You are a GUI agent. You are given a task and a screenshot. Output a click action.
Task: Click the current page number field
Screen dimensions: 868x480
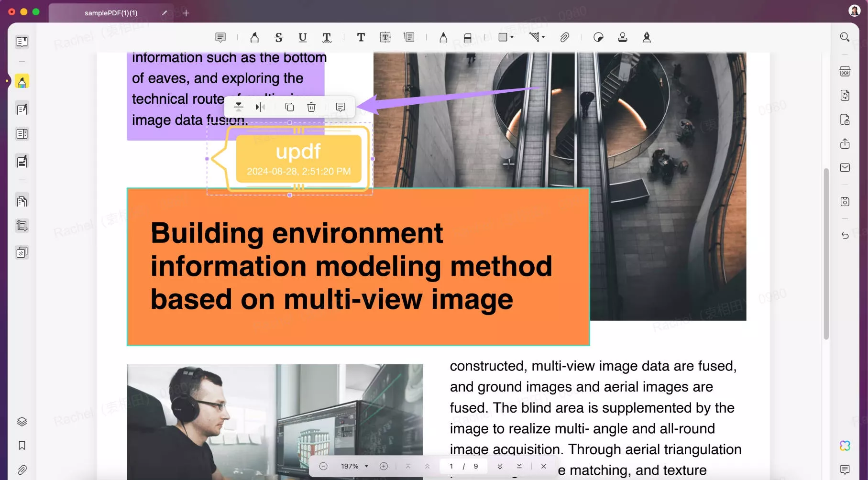point(451,466)
